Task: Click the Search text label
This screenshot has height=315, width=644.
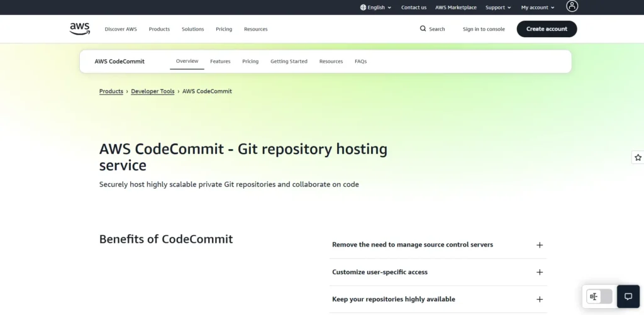Action: coord(437,29)
